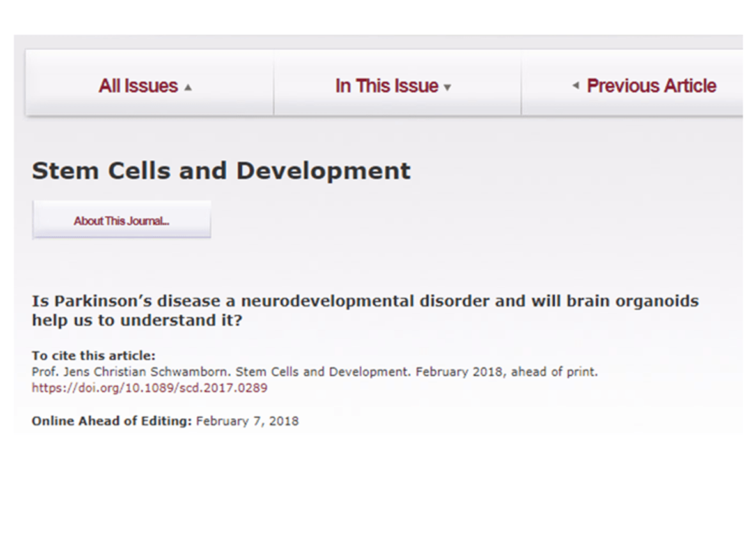Screen dimensions: 756x548
Task: Click the Stem Cells and Development heading
Action: [221, 171]
